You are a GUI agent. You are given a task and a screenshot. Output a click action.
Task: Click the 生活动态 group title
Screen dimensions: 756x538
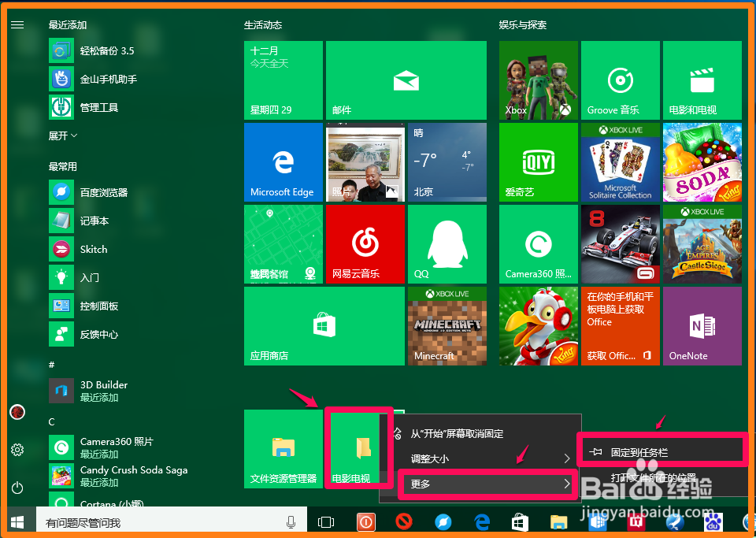click(x=263, y=25)
